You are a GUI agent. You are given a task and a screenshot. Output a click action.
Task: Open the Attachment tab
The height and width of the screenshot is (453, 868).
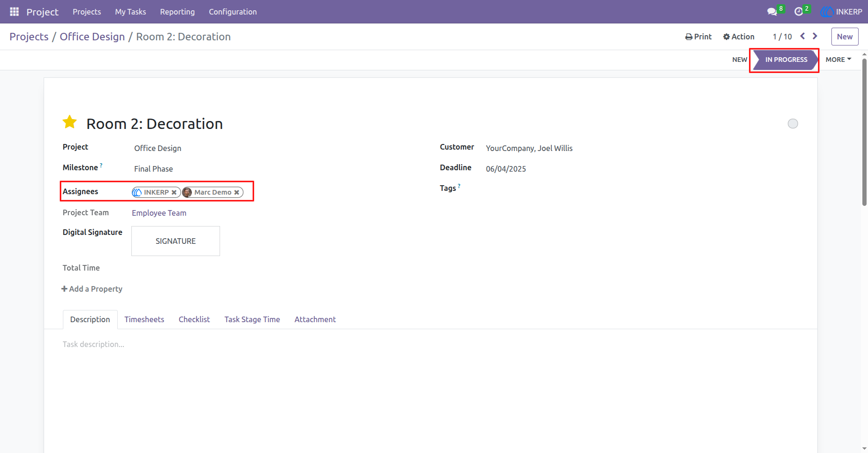click(315, 319)
